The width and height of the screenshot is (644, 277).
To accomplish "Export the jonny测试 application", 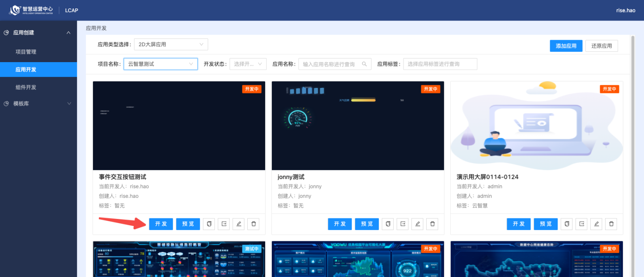I will point(402,224).
